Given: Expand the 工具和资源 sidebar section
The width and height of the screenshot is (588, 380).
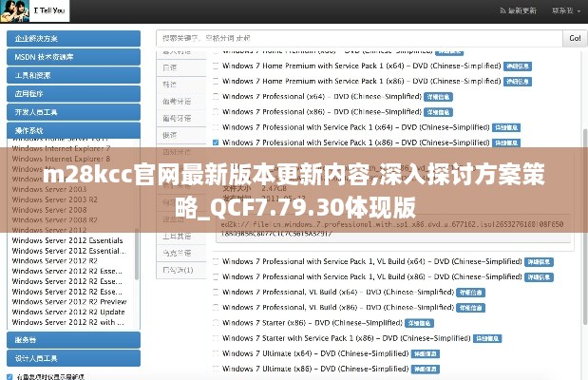Looking at the screenshot, I should [x=73, y=75].
